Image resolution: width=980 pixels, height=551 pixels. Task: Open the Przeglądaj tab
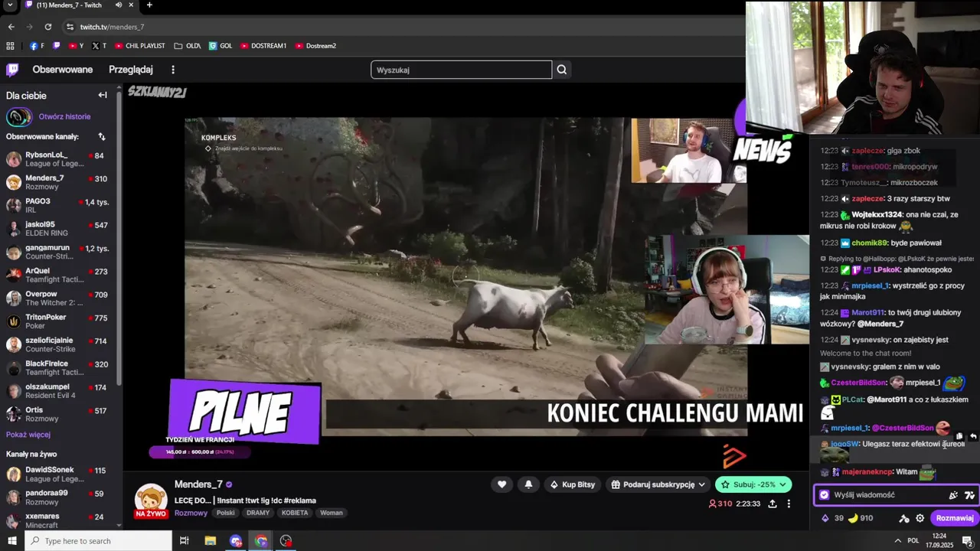tap(131, 70)
